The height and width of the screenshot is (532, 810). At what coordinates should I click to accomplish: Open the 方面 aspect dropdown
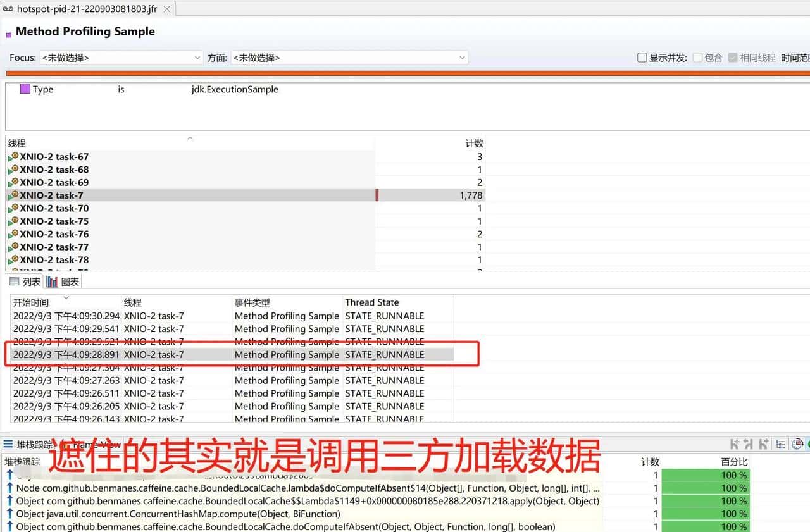349,58
